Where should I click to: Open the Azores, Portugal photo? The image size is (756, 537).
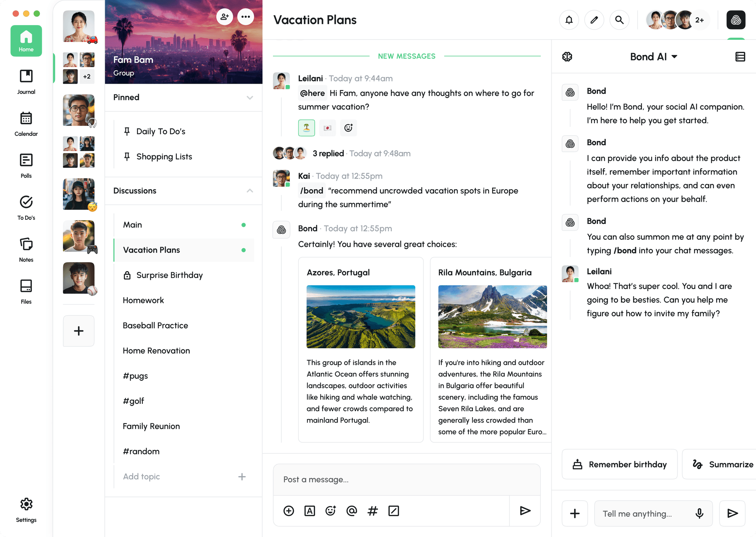click(361, 317)
